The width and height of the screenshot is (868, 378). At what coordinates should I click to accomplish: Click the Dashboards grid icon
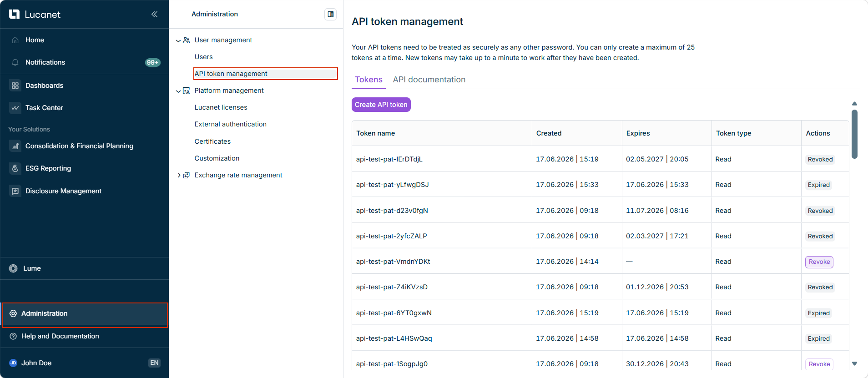pos(15,86)
